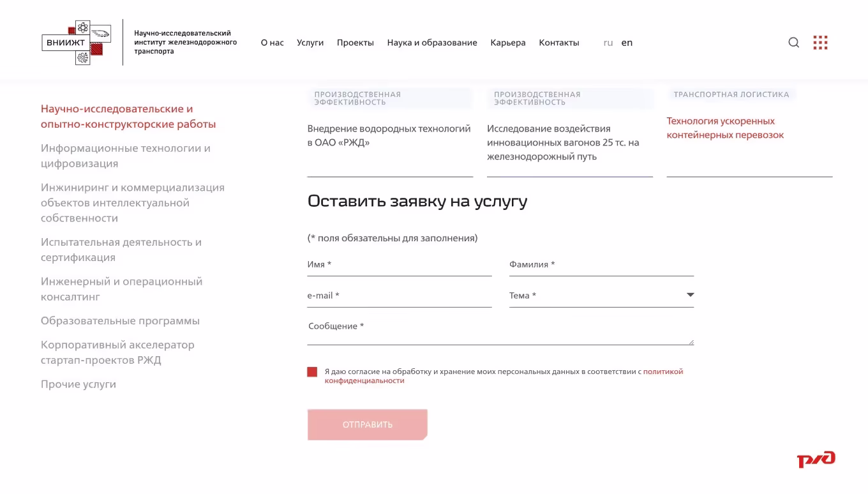The height and width of the screenshot is (494, 868).
Task: Select Информационные технологии и цифровизация in sidebar
Action: pos(126,156)
